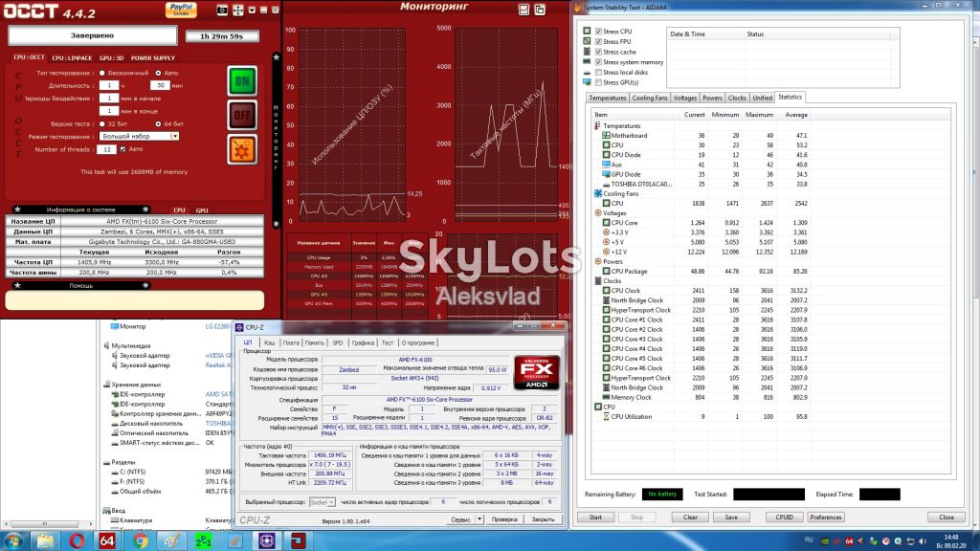
Task: Click the PayPal donate icon
Action: pyautogui.click(x=181, y=10)
